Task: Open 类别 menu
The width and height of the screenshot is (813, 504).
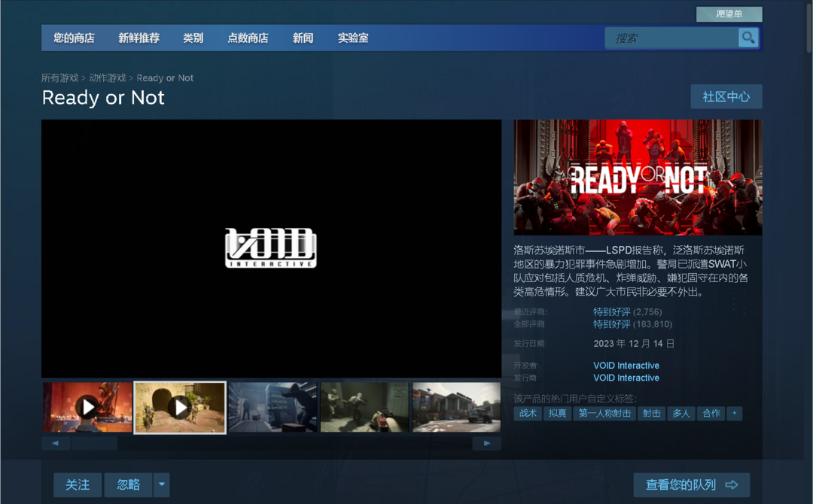Action: 193,38
